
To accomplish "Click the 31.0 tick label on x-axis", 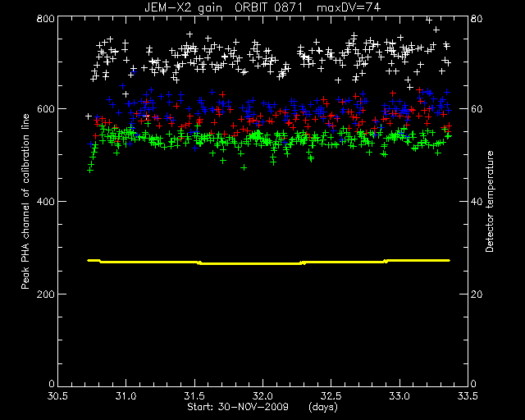I will pos(126,396).
